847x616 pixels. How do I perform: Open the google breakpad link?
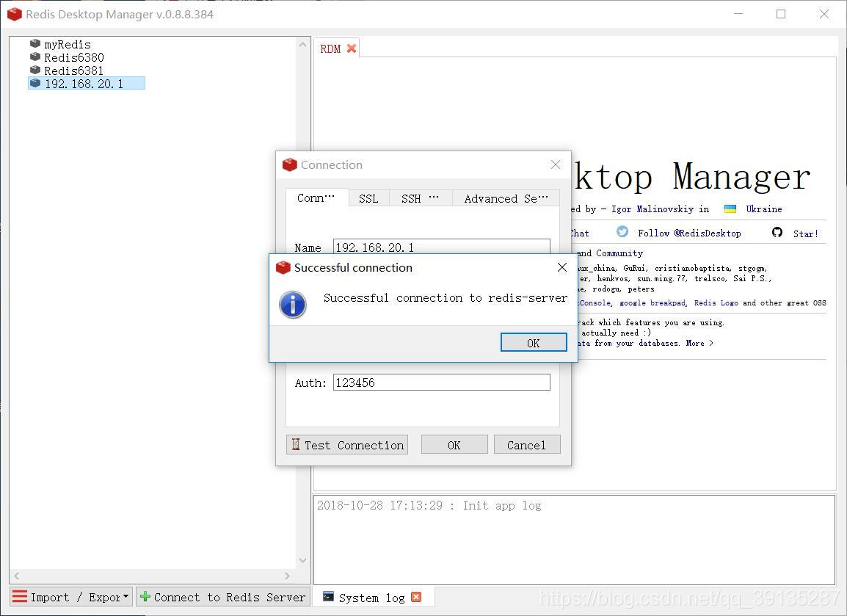(652, 302)
